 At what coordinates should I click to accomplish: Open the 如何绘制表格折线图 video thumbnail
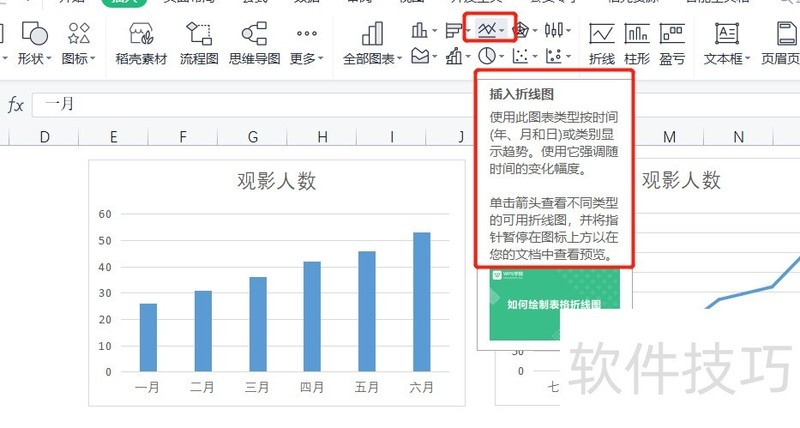click(x=554, y=304)
